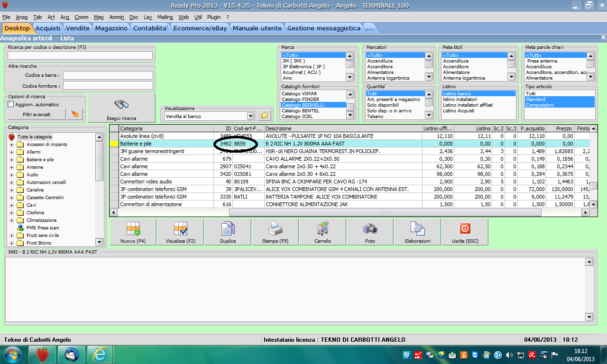This screenshot has height=364, width=607.
Task: Print list with Stampa (F9)
Action: (275, 232)
